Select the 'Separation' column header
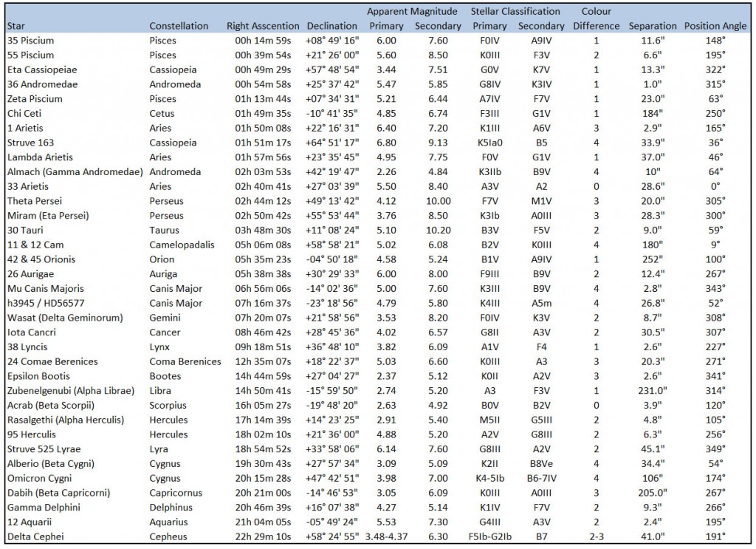Viewport: 756px width, 549px height. (x=653, y=26)
